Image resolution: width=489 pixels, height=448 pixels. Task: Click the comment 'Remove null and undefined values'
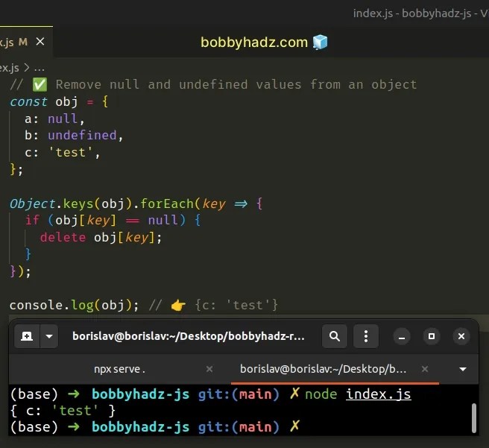tap(178, 84)
